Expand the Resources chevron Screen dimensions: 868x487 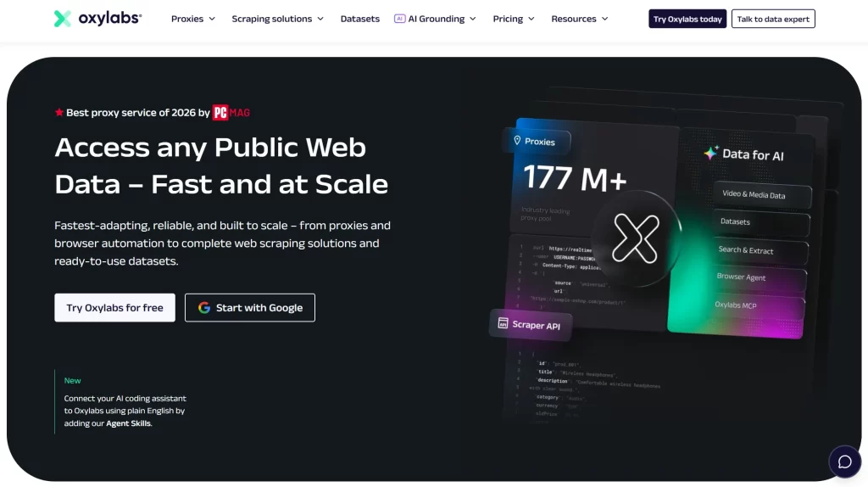604,19
